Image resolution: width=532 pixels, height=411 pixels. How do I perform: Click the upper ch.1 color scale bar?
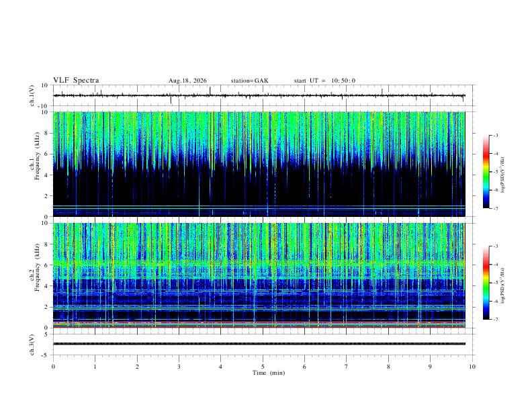(486, 172)
